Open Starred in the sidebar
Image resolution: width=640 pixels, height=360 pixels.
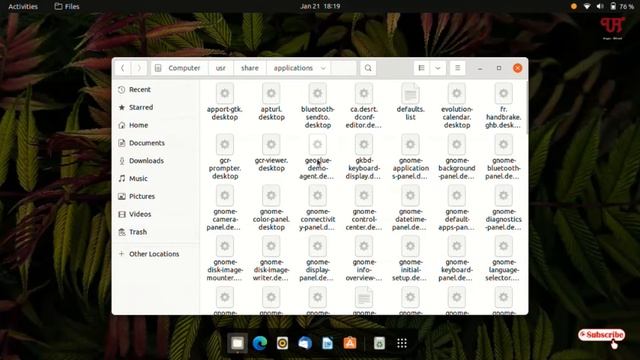[156, 107]
